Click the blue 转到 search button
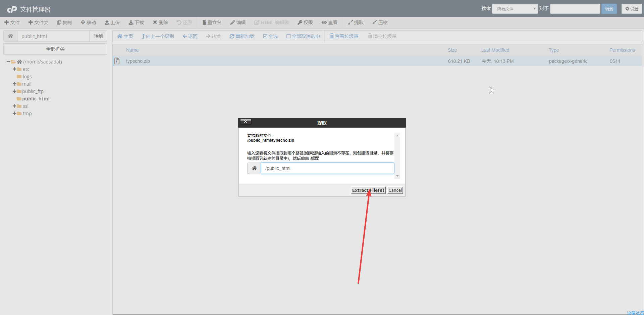Image resolution: width=644 pixels, height=315 pixels. [x=609, y=9]
